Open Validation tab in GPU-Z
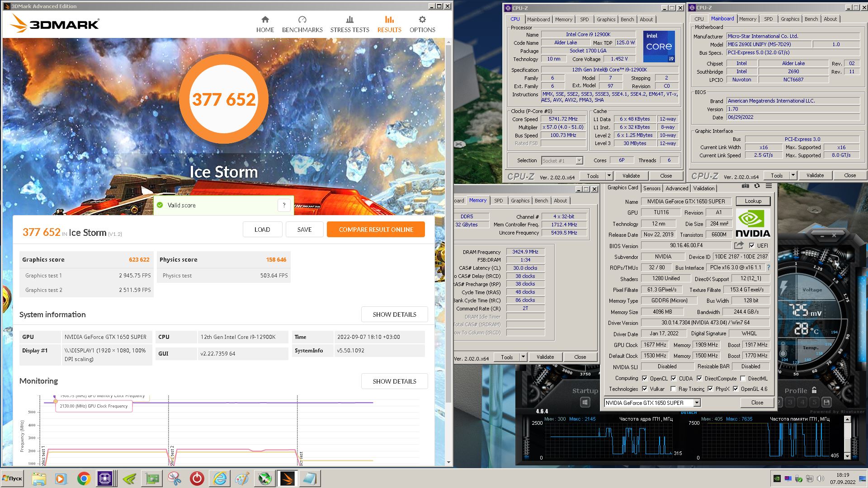Screen dimensions: 868x488 click(x=704, y=188)
